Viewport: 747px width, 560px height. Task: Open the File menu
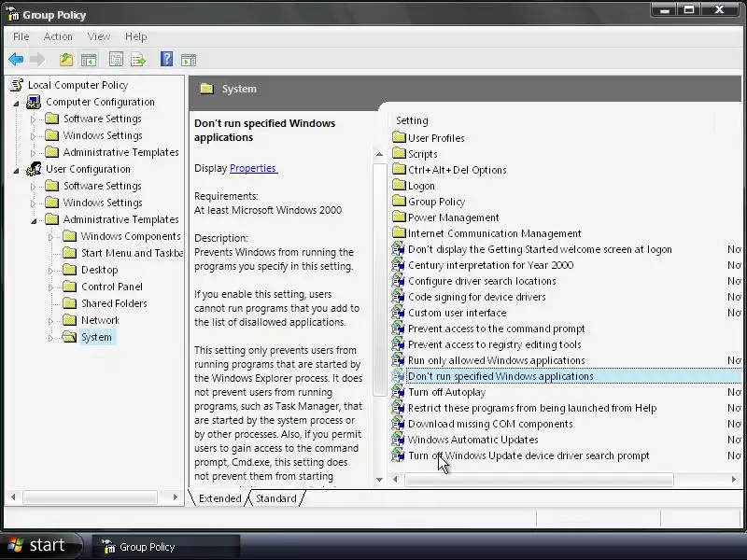[x=21, y=36]
